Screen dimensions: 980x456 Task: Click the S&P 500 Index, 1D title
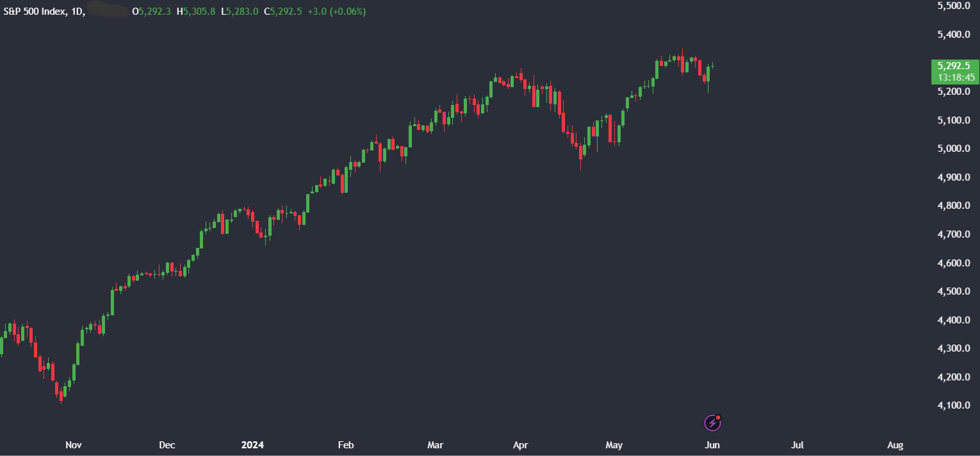coord(44,12)
